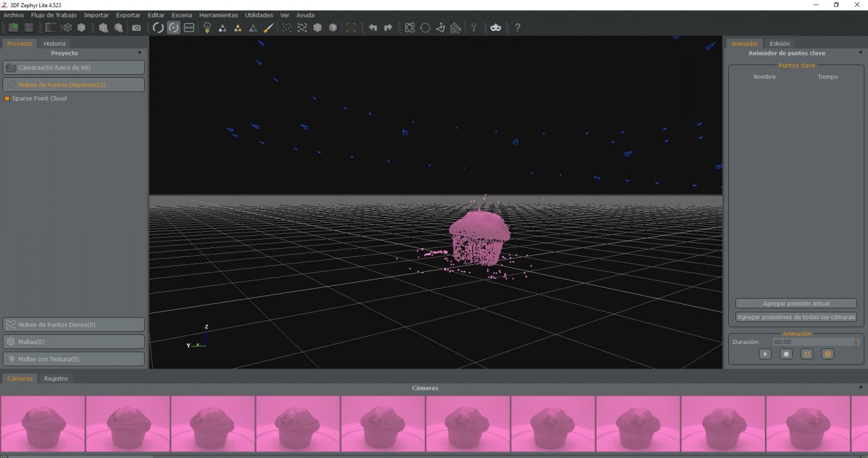868x458 pixels.
Task: Click the redo arrow icon
Action: tap(388, 28)
